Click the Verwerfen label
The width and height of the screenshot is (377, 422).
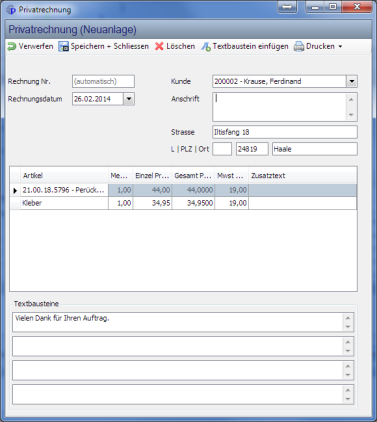pyautogui.click(x=36, y=46)
